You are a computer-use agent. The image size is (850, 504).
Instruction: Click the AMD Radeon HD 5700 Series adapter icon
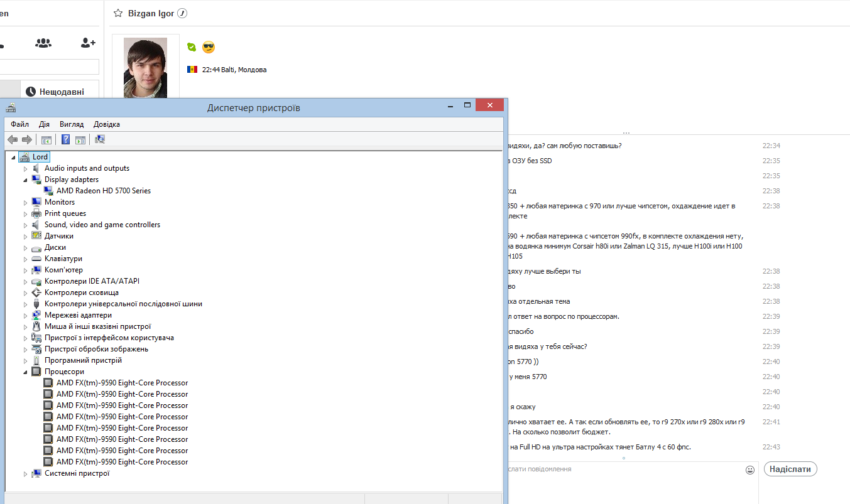pyautogui.click(x=48, y=191)
